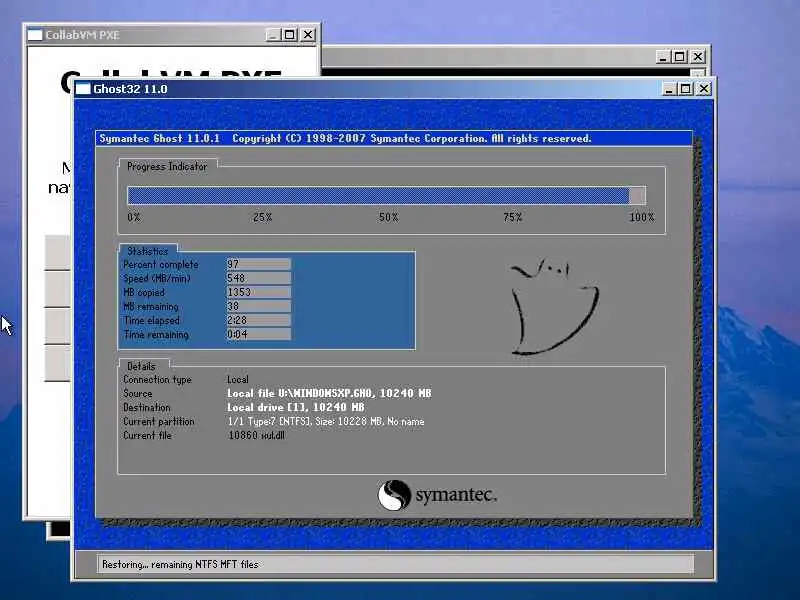Click the MB copied value 1353
The height and width of the screenshot is (600, 800).
click(x=258, y=292)
